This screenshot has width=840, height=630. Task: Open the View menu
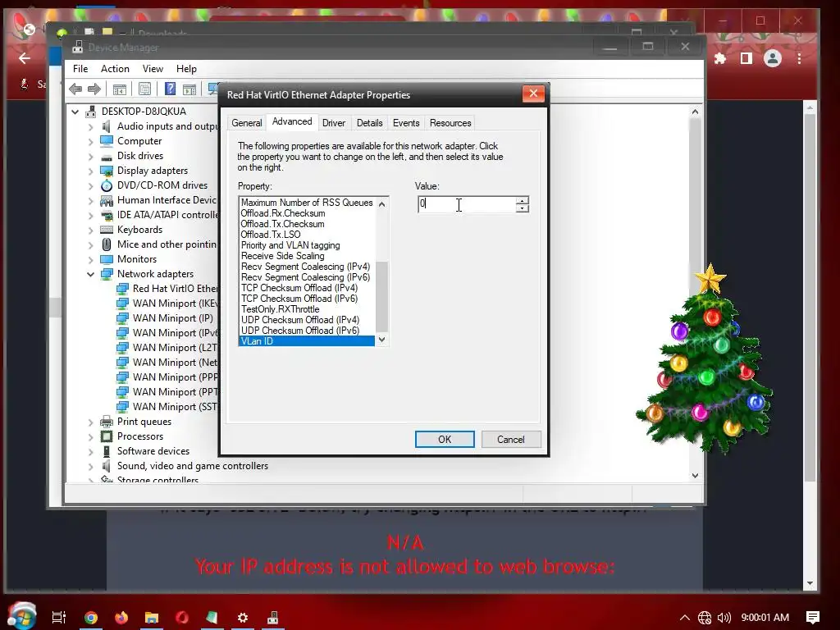click(x=153, y=69)
